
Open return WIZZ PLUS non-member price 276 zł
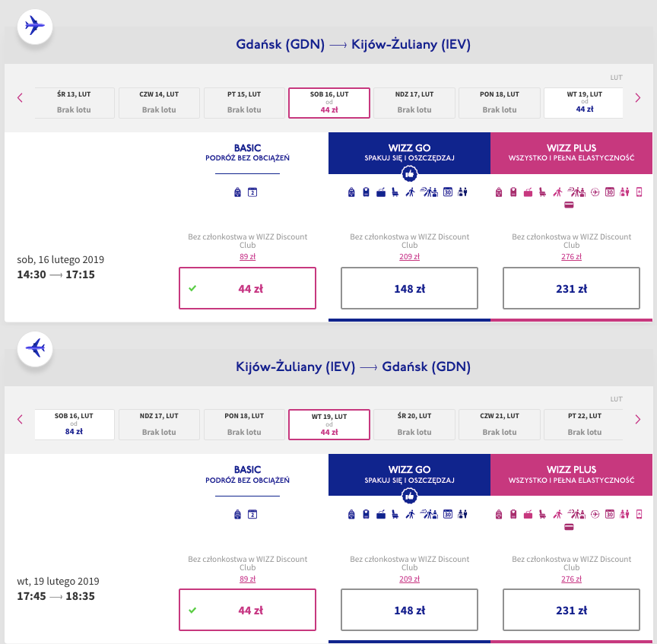pos(572,579)
